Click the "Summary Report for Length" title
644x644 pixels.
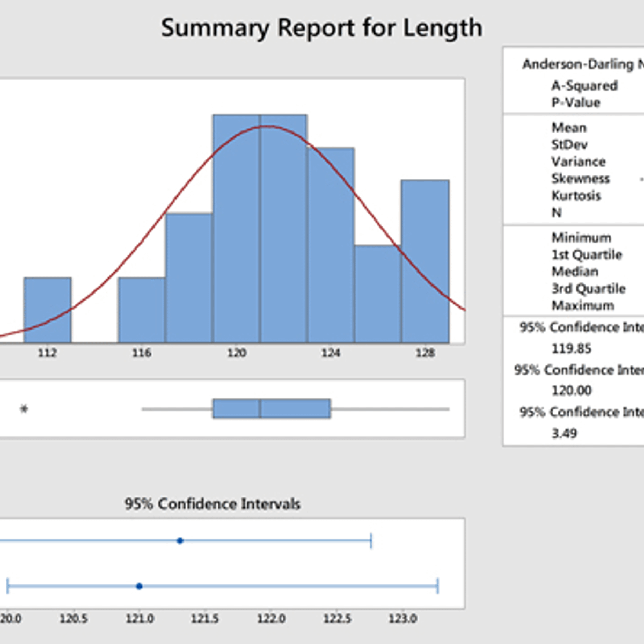(321, 28)
